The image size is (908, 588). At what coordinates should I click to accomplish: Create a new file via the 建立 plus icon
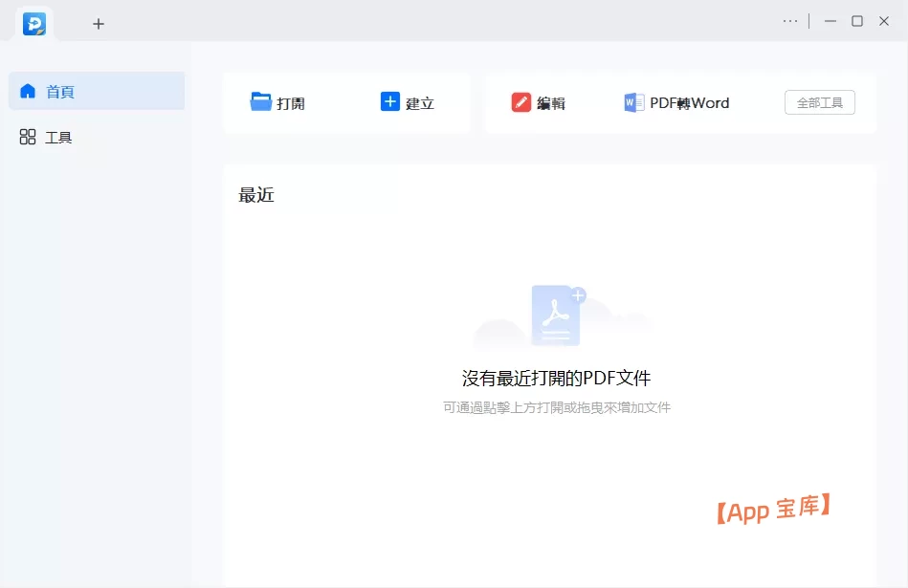[389, 101]
